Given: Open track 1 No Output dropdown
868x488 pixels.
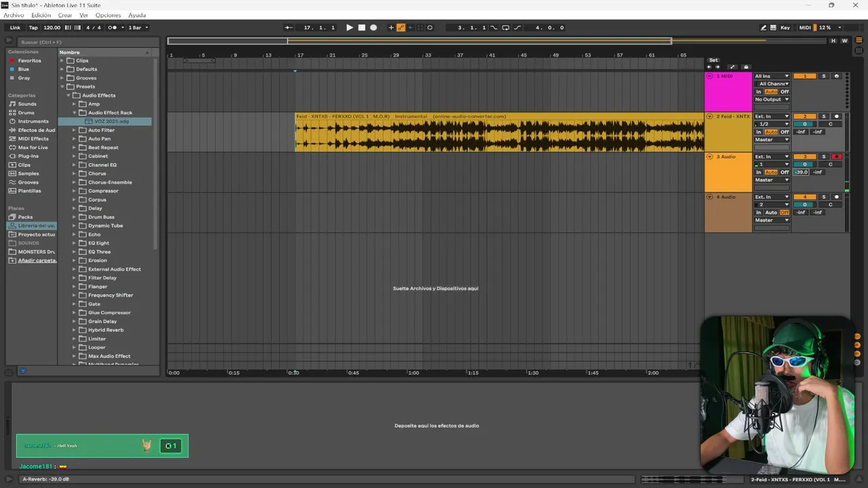Looking at the screenshot, I should point(772,99).
